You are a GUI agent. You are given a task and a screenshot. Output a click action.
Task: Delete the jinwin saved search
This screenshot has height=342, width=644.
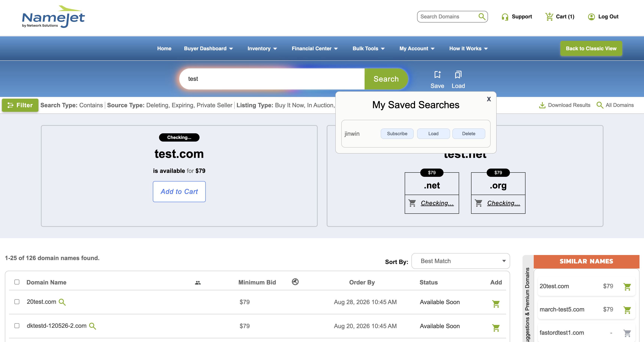pos(469,134)
